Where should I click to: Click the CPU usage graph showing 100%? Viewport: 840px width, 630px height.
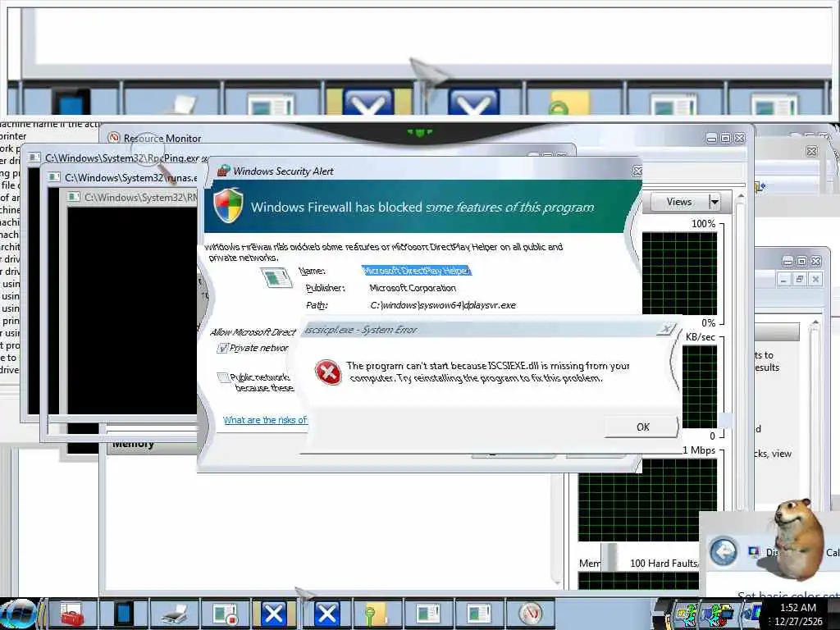click(679, 273)
